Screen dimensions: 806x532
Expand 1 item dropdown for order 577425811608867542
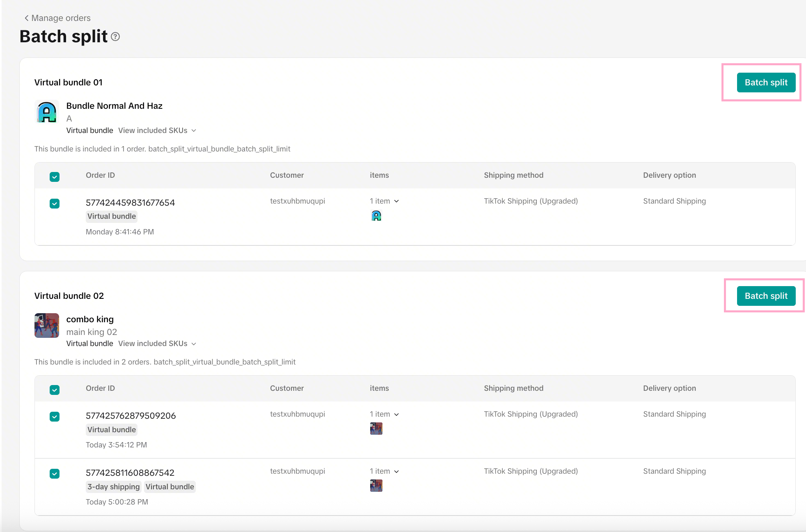(x=385, y=471)
